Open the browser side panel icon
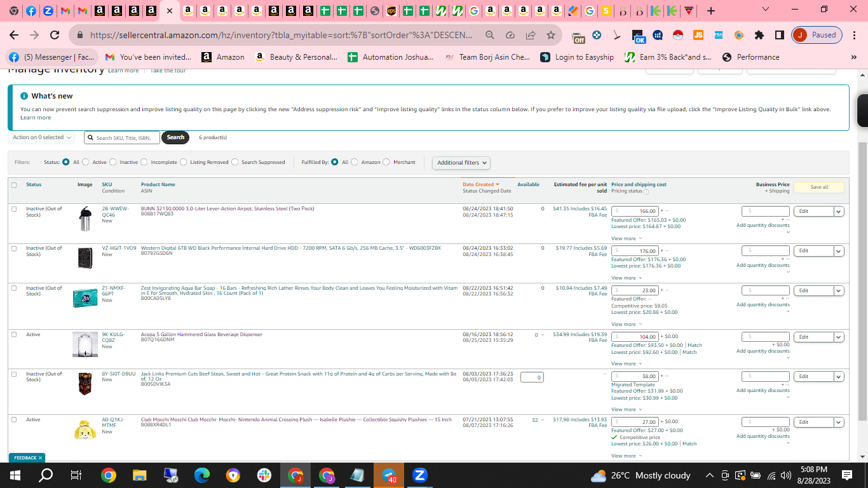This screenshot has height=488, width=868. (779, 35)
